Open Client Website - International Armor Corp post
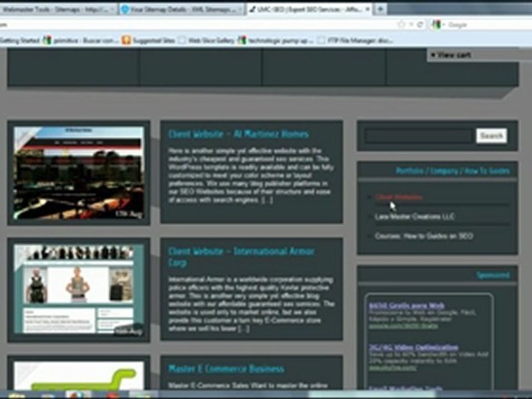 tap(241, 257)
